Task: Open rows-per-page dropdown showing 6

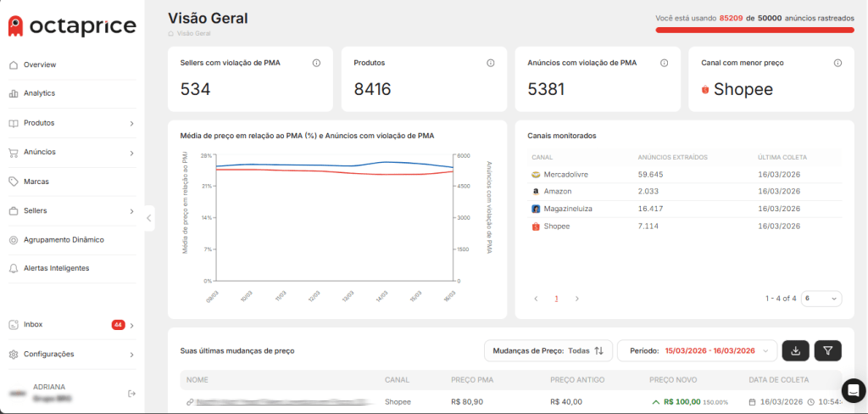Action: (x=821, y=299)
